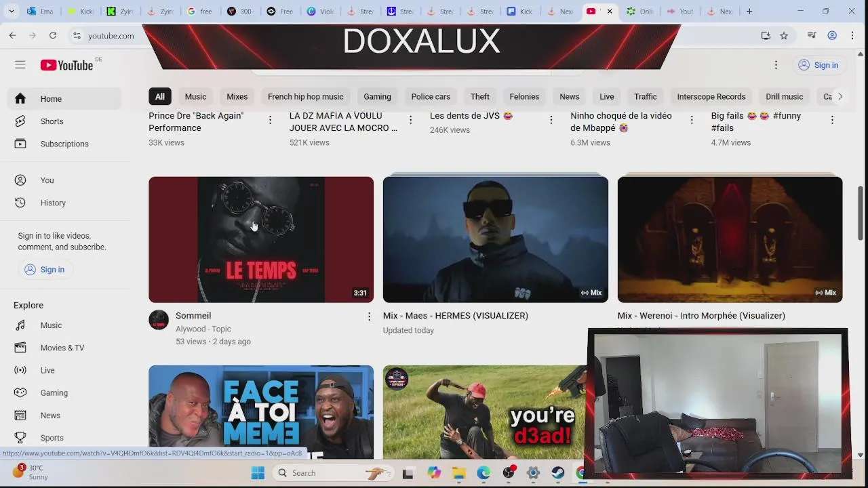Image resolution: width=868 pixels, height=488 pixels.
Task: Close the active YouTube tab
Action: [610, 12]
